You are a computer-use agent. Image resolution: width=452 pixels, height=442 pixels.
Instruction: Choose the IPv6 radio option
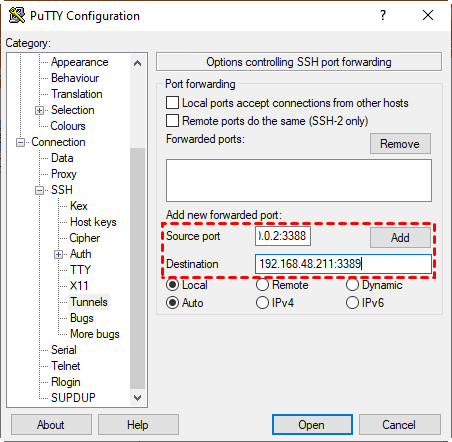[352, 303]
